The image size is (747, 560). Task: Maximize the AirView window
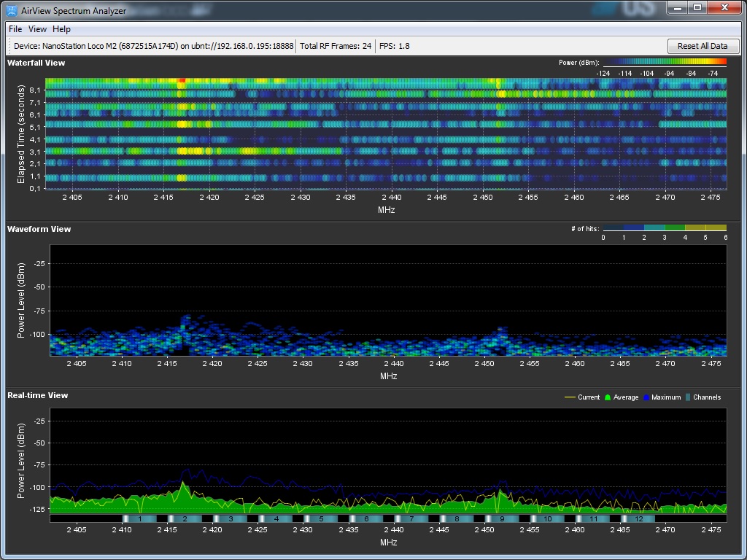697,7
